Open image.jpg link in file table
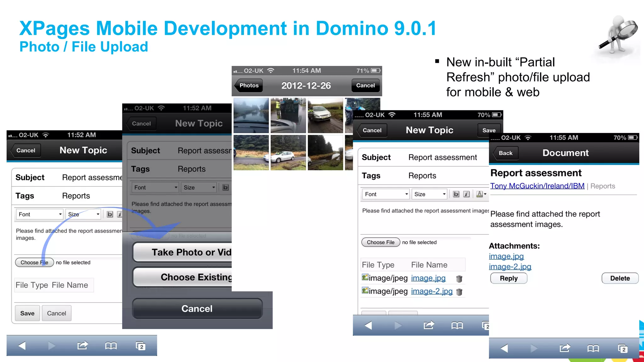 tap(428, 278)
